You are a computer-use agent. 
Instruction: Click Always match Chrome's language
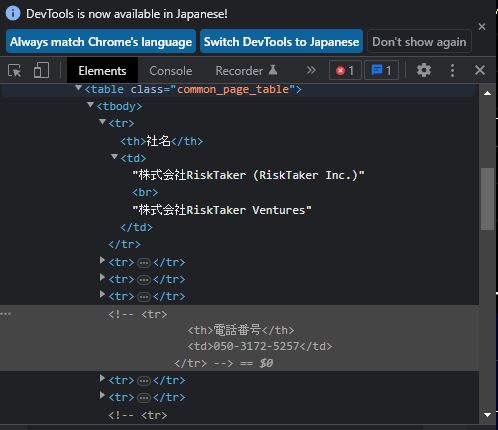[x=101, y=42]
